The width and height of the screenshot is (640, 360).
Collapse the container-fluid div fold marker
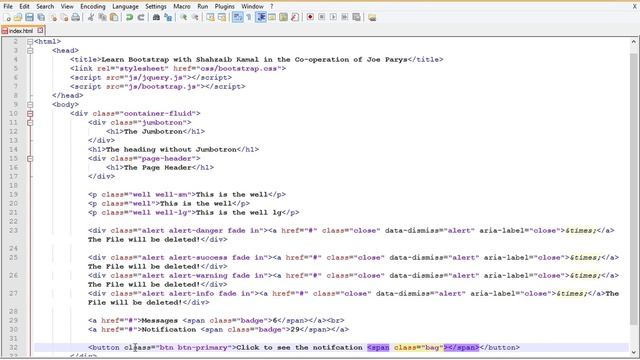[x=30, y=113]
